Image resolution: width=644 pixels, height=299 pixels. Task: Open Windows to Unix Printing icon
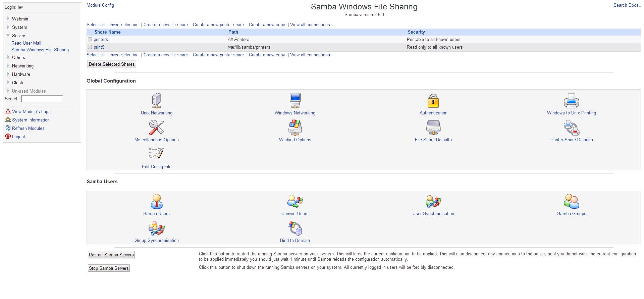click(571, 101)
